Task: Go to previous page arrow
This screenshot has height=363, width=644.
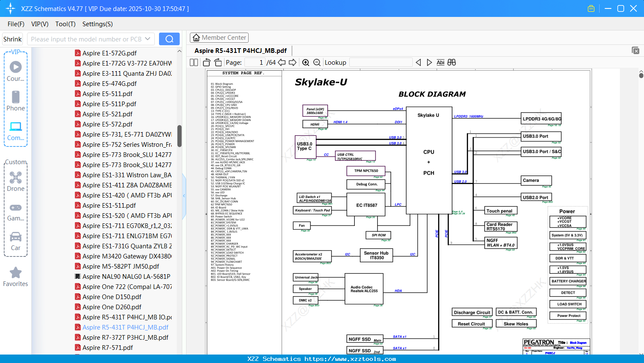Action: (x=282, y=63)
